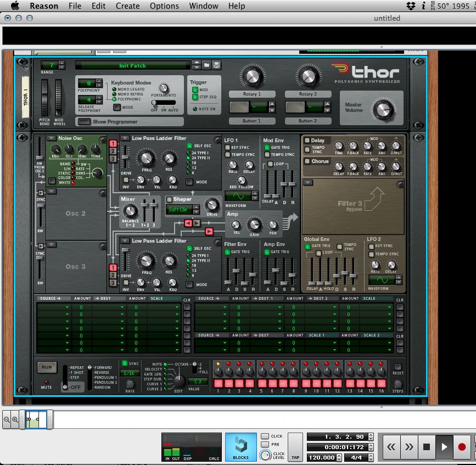Browse patches with the folder icon
The width and height of the screenshot is (476, 465).
pos(206,65)
